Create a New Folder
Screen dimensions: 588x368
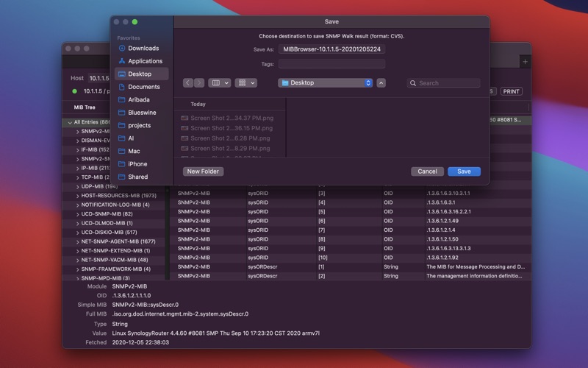(204, 171)
